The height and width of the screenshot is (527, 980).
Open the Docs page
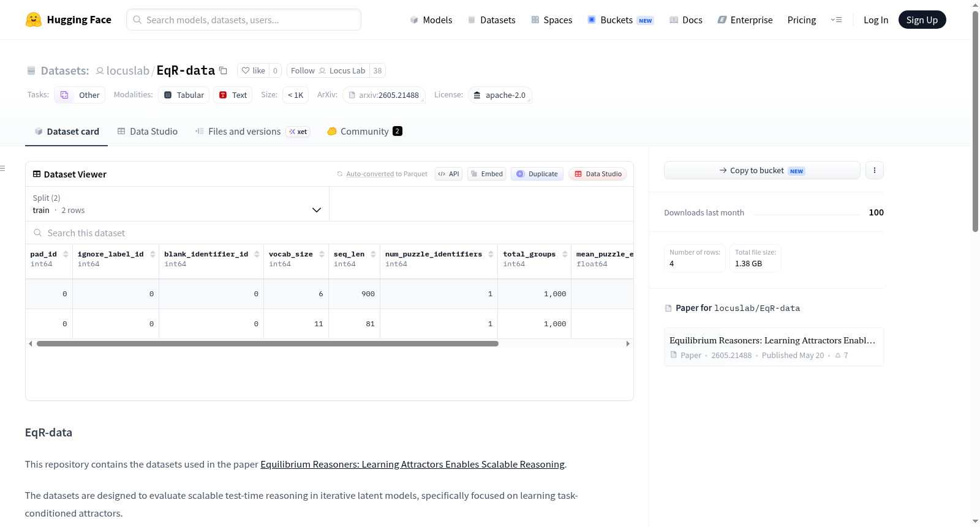[x=685, y=20]
